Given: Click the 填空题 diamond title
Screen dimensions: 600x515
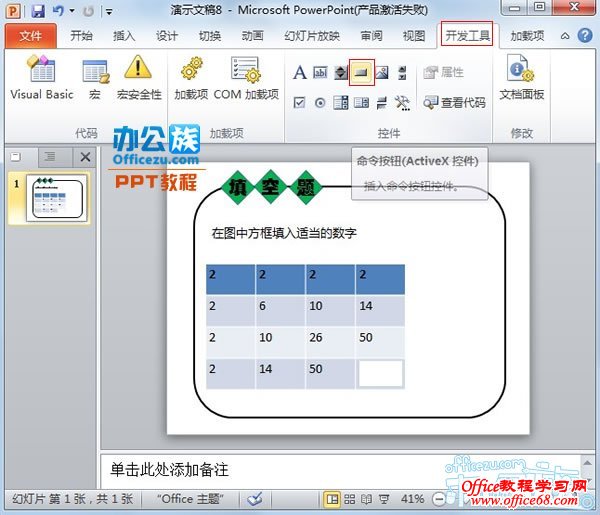Looking at the screenshot, I should pyautogui.click(x=271, y=187).
